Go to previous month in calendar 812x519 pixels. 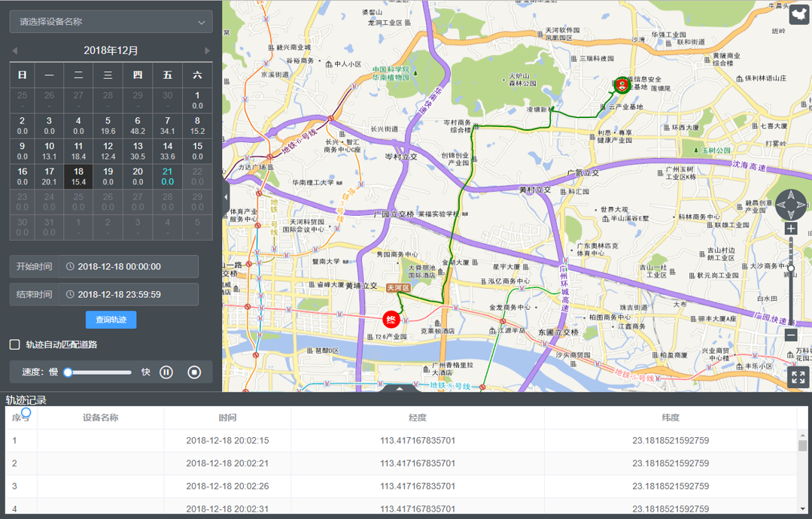(14, 51)
